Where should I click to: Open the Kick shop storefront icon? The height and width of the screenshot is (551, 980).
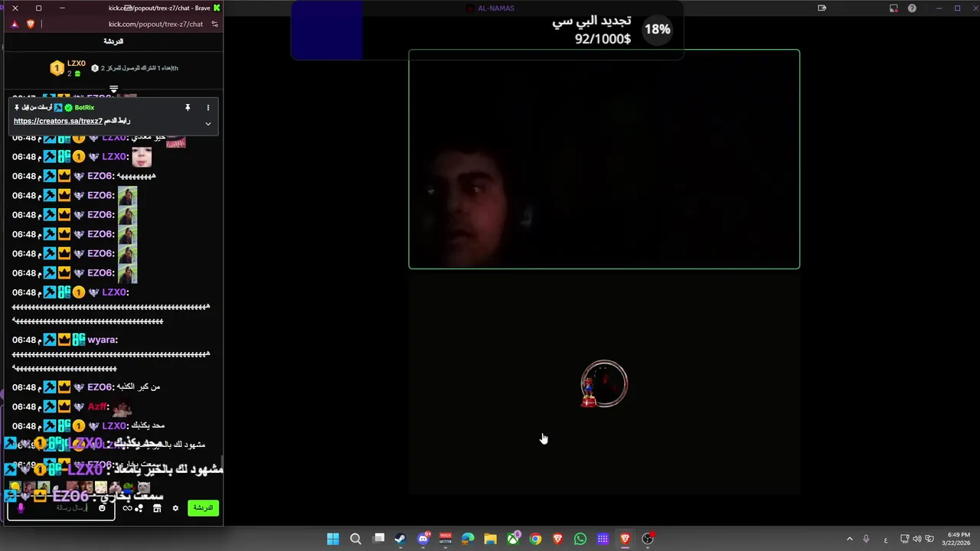coord(157,508)
